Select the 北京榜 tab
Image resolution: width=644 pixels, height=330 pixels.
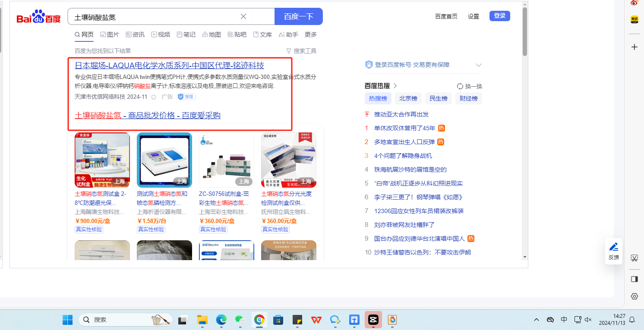point(408,98)
